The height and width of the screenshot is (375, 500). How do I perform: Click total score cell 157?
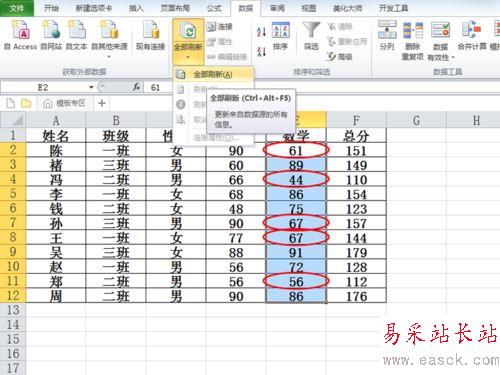(x=356, y=224)
